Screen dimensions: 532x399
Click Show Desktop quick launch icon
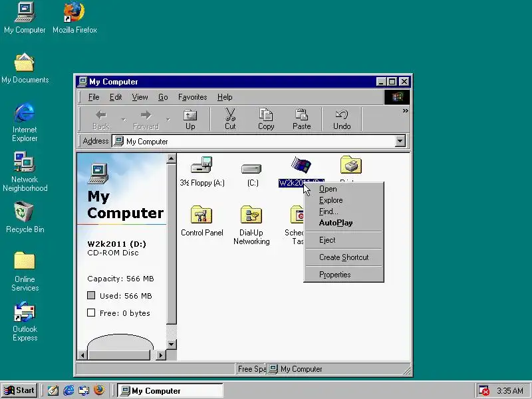(x=53, y=390)
